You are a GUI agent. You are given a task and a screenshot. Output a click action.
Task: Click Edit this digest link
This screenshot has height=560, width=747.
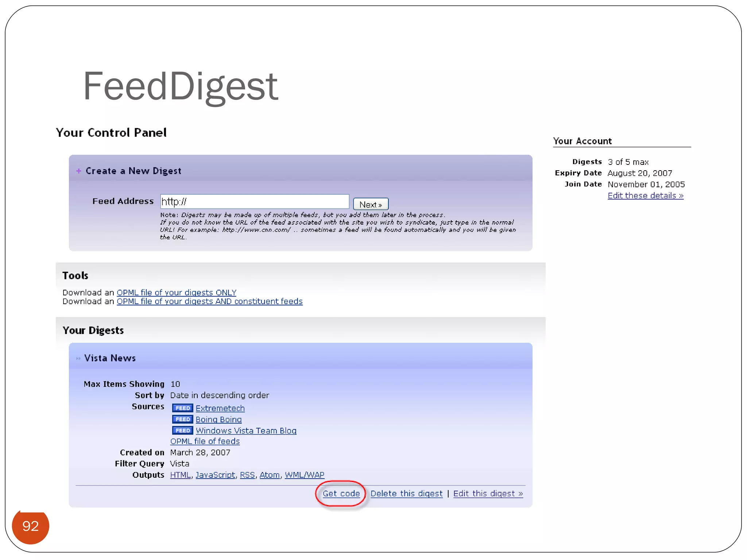click(488, 494)
